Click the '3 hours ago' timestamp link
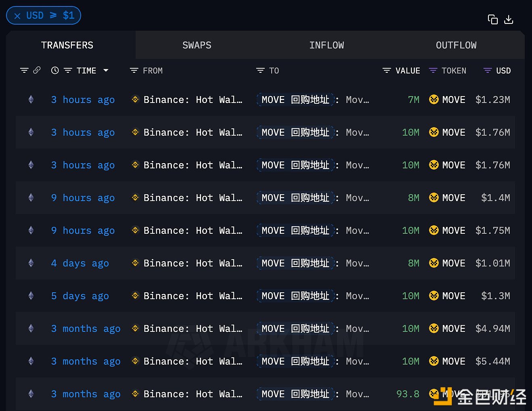The height and width of the screenshot is (411, 532). click(83, 99)
